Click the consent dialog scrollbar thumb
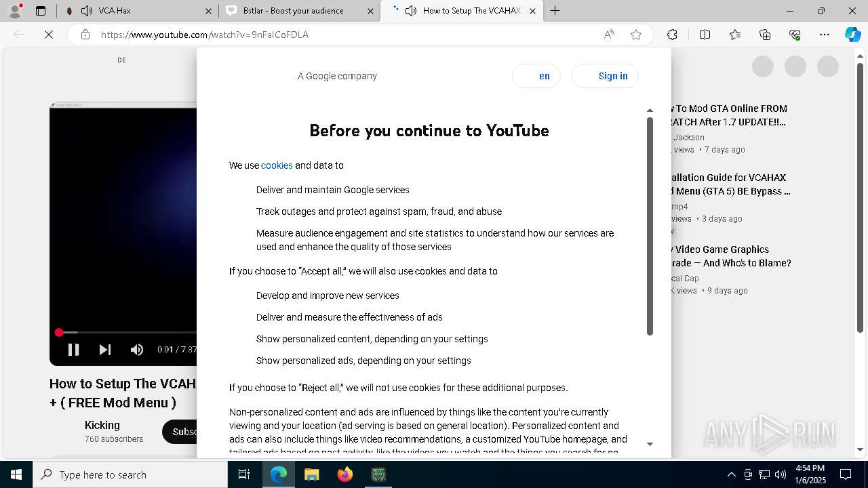Viewport: 868px width, 488px height. coord(650,226)
